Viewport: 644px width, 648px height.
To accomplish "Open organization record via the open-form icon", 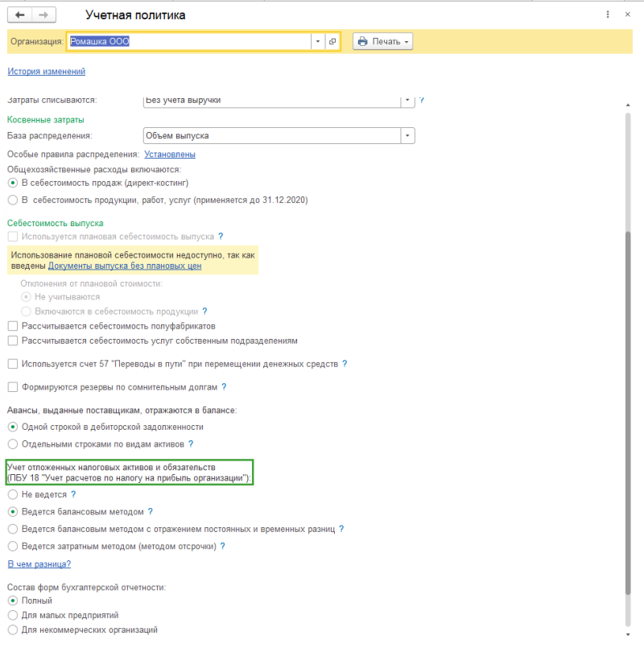I will 332,41.
